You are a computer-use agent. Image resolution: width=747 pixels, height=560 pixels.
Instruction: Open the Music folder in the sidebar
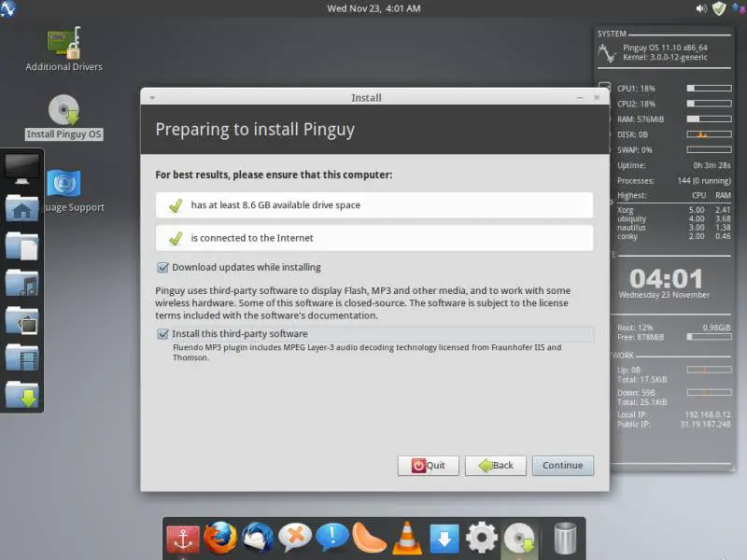point(21,283)
